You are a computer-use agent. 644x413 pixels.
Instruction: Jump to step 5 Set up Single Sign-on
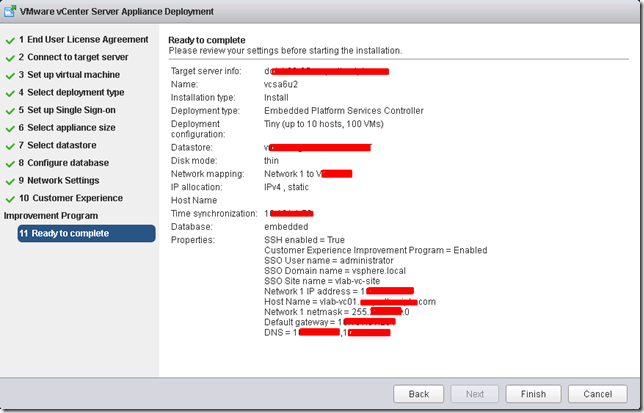(x=67, y=110)
